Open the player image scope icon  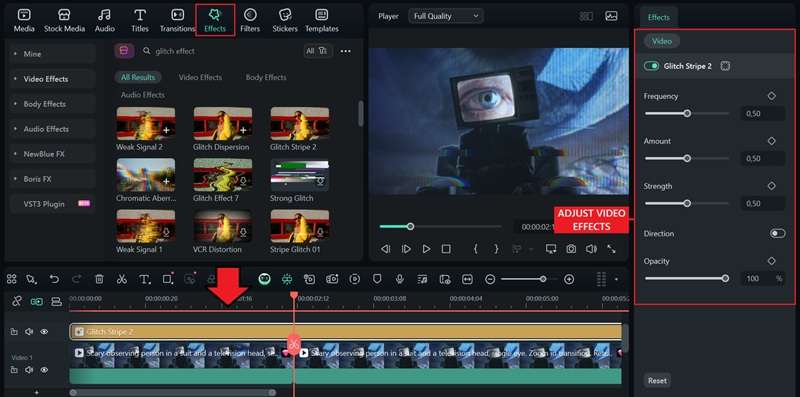tap(611, 16)
